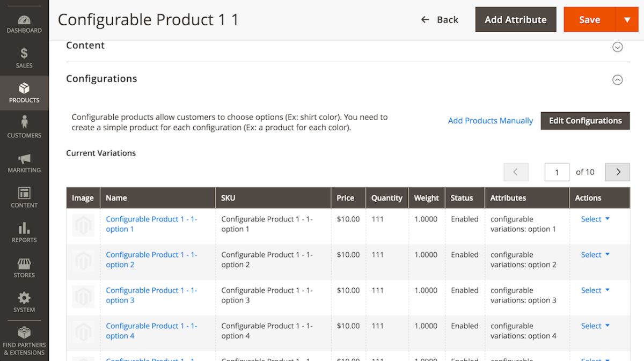Click the page number input field
Image resolution: width=644 pixels, height=361 pixels.
click(557, 172)
